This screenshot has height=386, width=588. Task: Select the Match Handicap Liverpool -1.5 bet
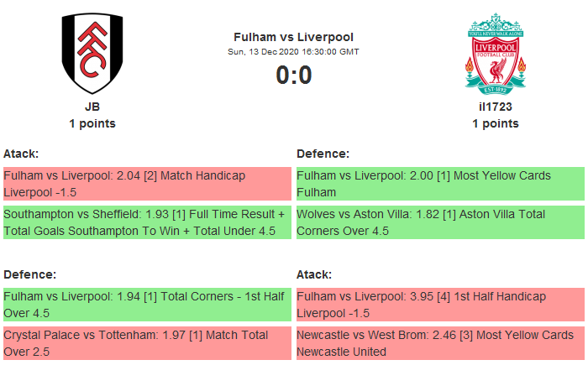[x=147, y=184]
